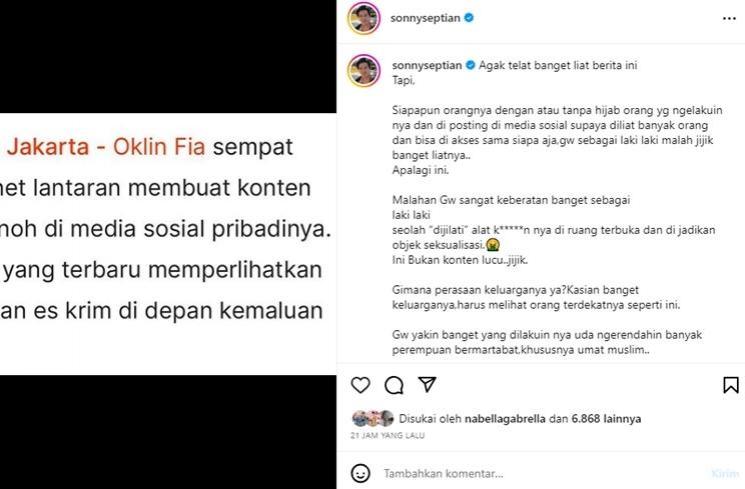Click the verified badge next to caption username

point(470,65)
